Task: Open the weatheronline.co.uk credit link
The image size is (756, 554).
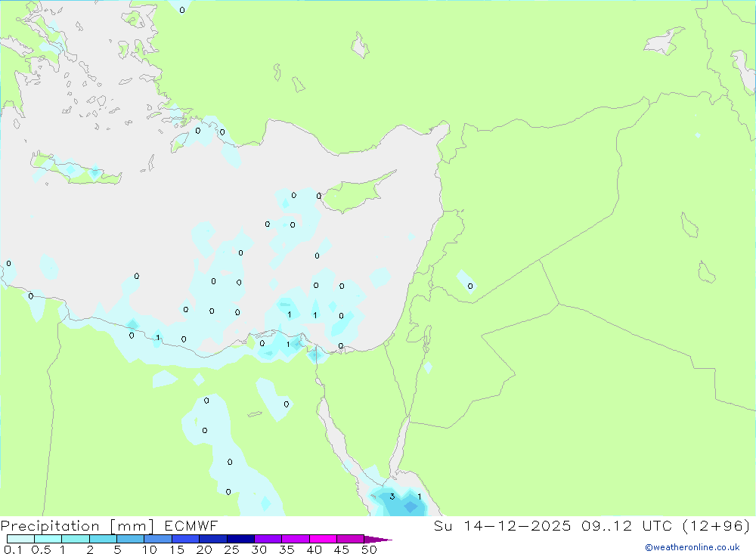Action: pyautogui.click(x=692, y=547)
